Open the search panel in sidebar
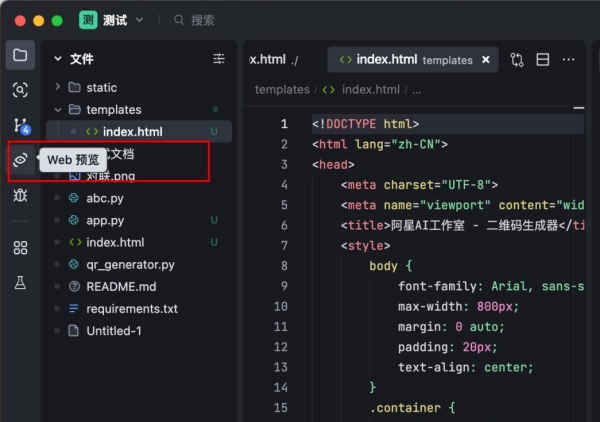The image size is (600, 422). (20, 90)
